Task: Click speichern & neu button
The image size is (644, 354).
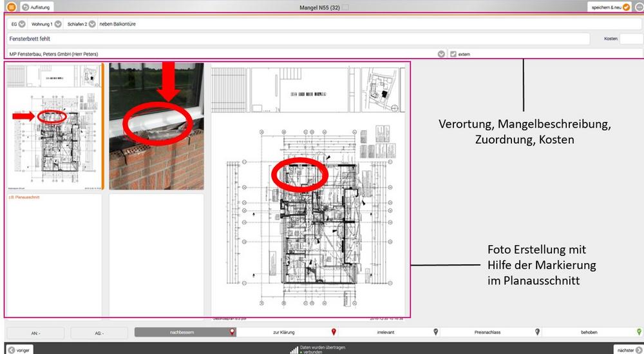Action: pyautogui.click(x=610, y=7)
